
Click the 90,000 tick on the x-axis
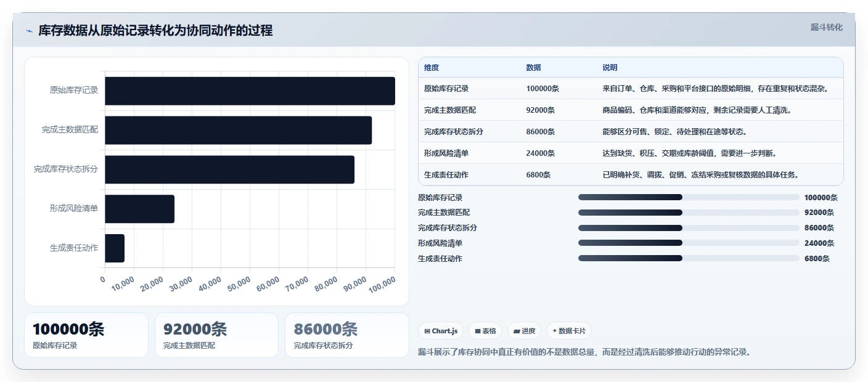pos(354,283)
